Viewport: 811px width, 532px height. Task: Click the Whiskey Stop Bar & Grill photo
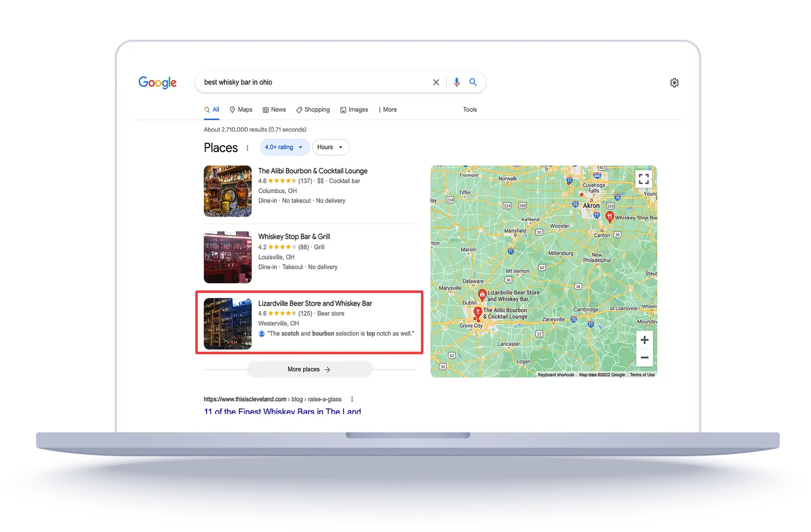227,257
